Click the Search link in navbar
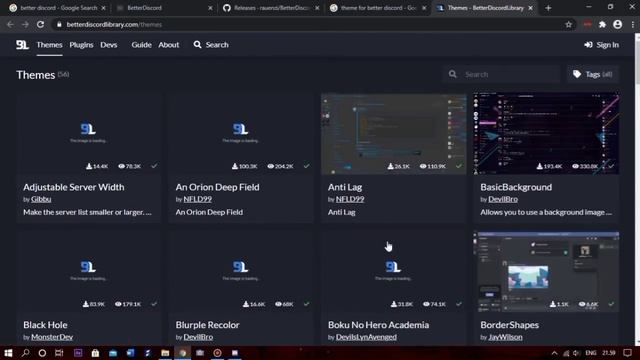The image size is (640, 360). pos(211,44)
